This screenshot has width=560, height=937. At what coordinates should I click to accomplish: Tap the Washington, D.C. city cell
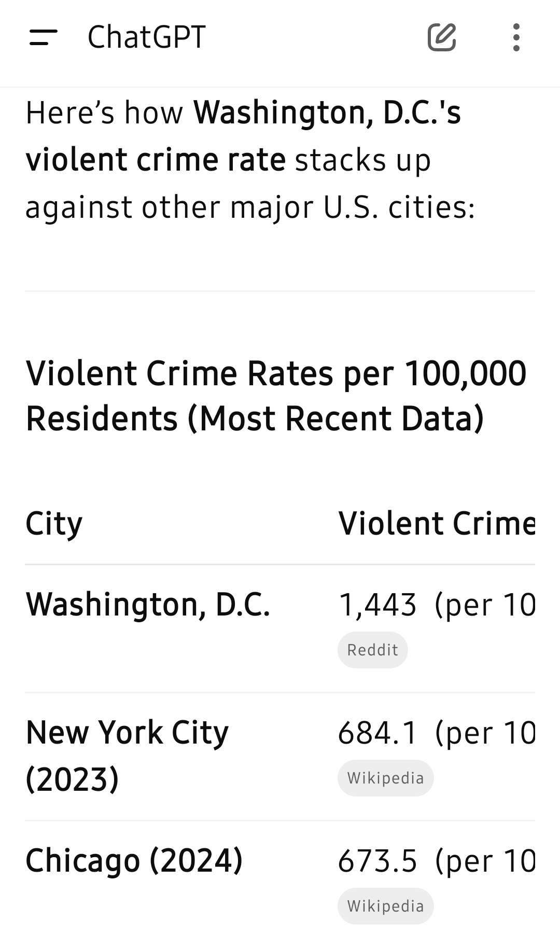coord(148,605)
